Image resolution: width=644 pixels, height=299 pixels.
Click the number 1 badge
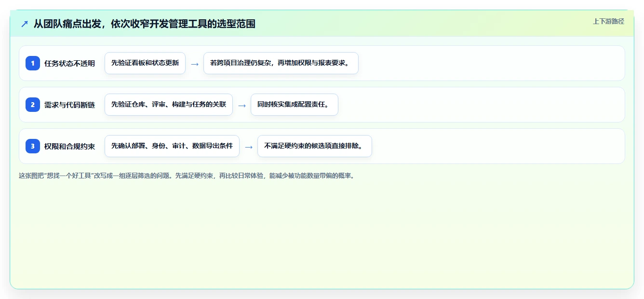point(33,63)
